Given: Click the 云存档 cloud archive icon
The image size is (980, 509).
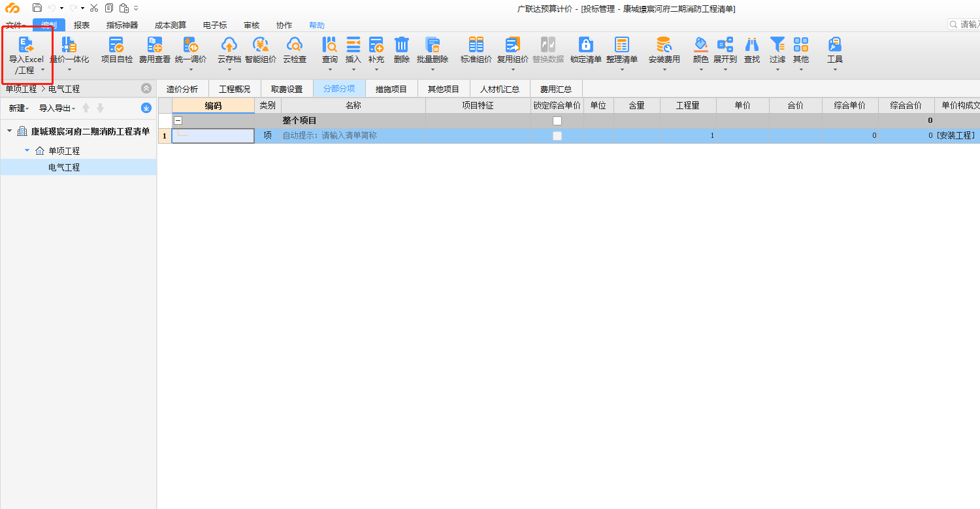Looking at the screenshot, I should [x=229, y=44].
